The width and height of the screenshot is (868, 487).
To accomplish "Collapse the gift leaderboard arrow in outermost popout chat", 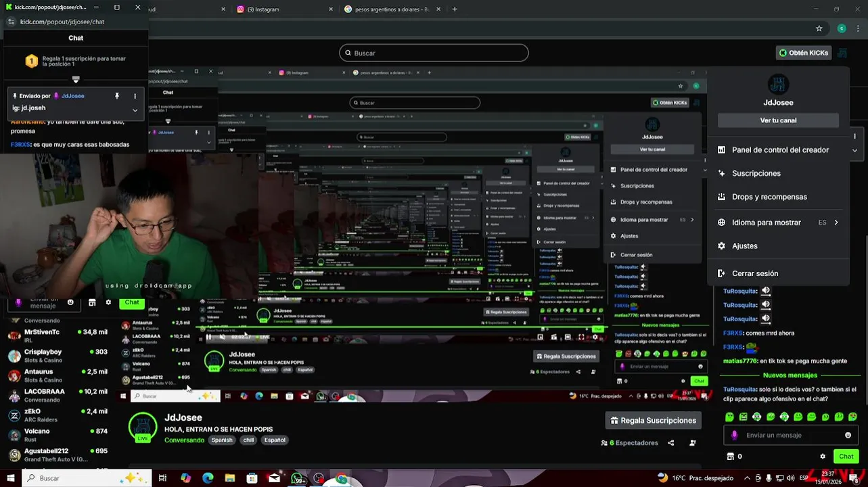I will point(76,79).
